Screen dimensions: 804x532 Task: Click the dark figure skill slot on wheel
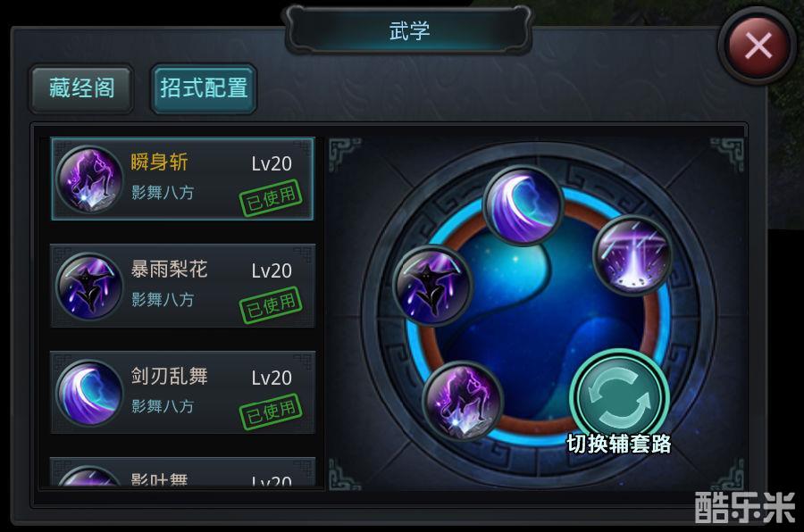pyautogui.click(x=432, y=285)
